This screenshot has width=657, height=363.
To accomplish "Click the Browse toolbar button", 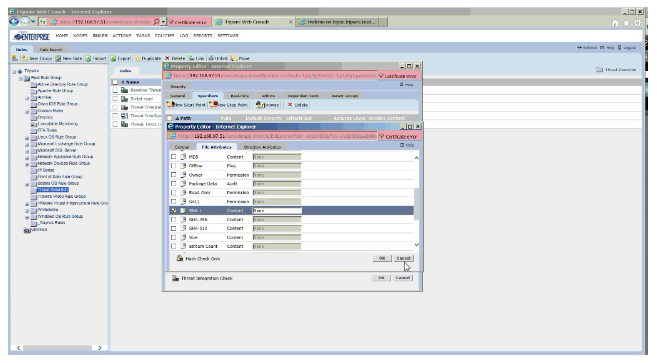I will click(267, 105).
